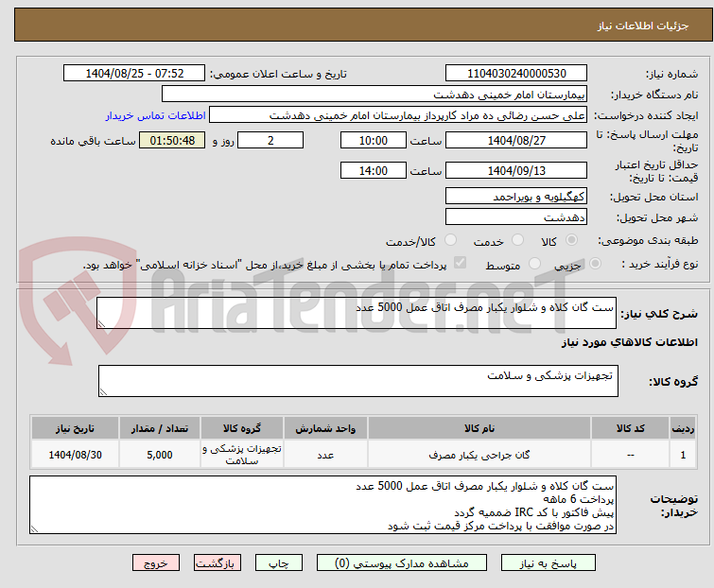714x588 pixels.
Task: Click the unit cell عدد
Action: (325, 455)
